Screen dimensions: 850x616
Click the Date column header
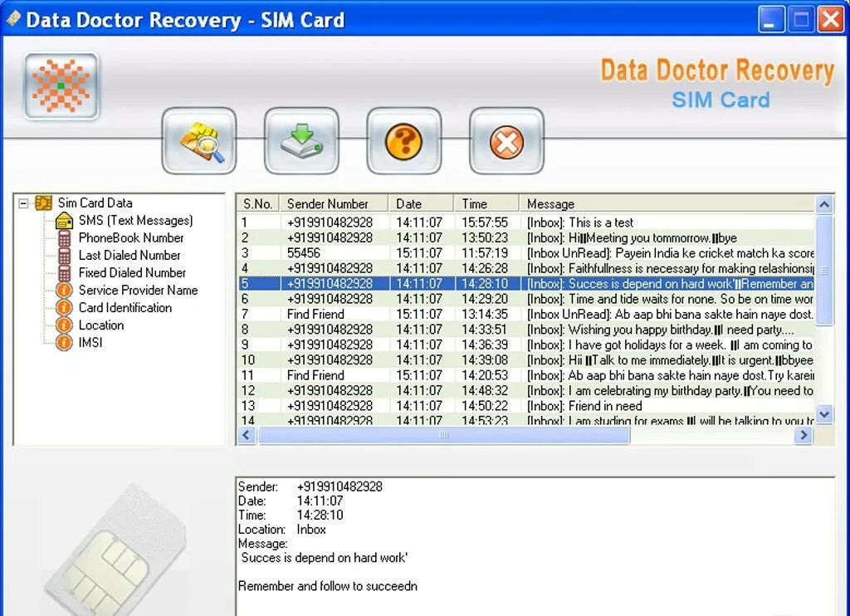coord(421,204)
